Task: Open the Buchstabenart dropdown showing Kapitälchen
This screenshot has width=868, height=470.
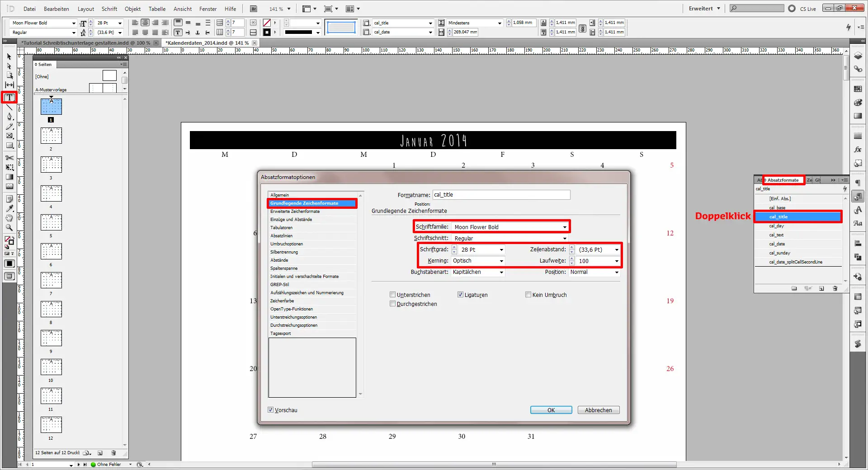Action: [x=501, y=272]
